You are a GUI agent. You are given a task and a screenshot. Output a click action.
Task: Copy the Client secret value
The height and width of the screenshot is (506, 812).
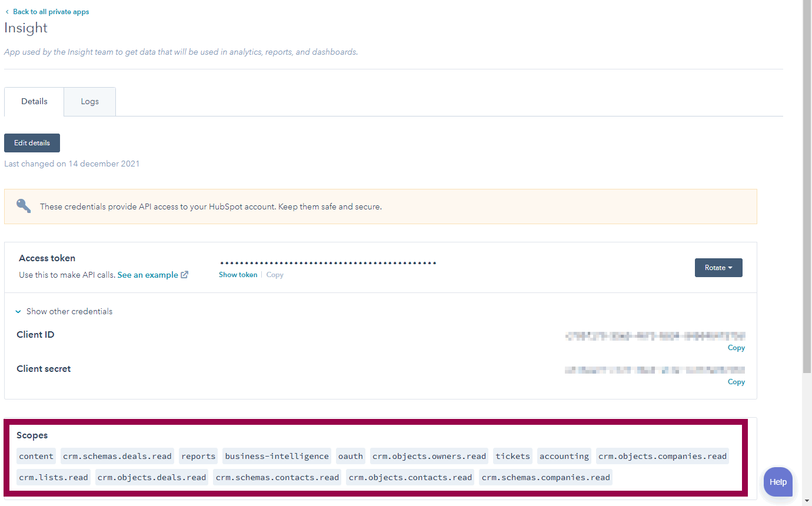(736, 381)
